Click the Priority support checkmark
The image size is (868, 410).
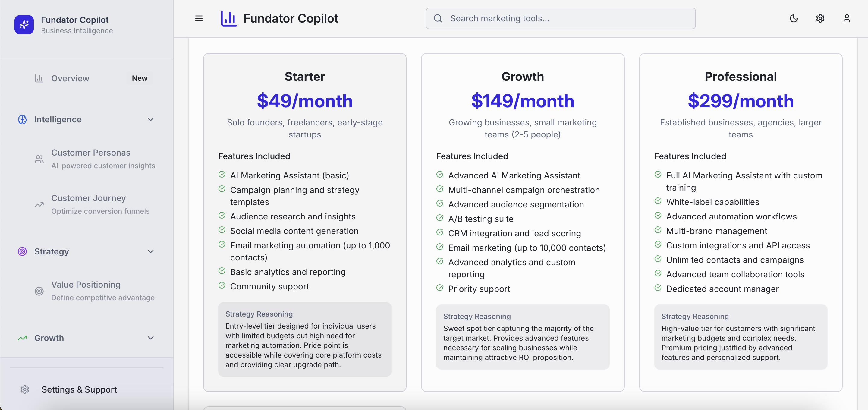coord(440,288)
